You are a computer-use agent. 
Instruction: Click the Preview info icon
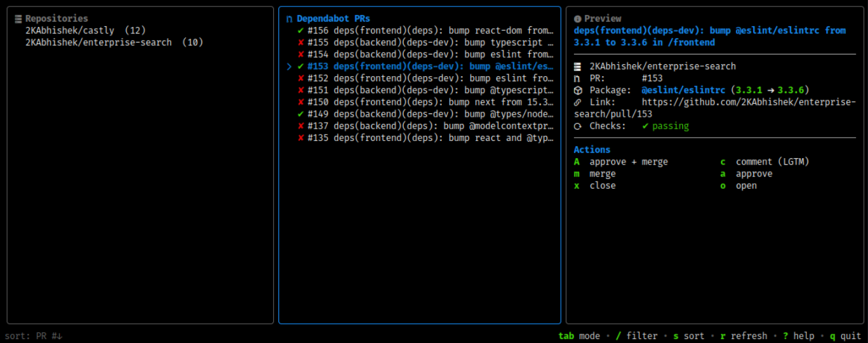click(x=577, y=19)
